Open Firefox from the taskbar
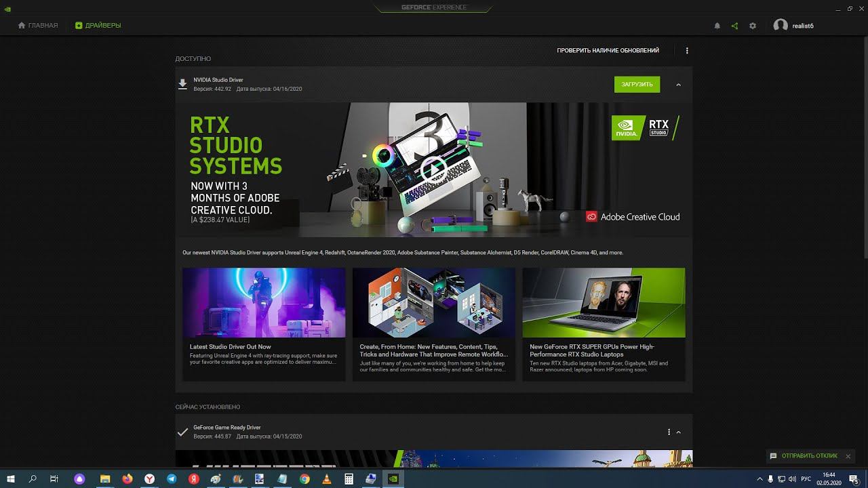Viewport: 868px width, 488px height. pos(127,479)
